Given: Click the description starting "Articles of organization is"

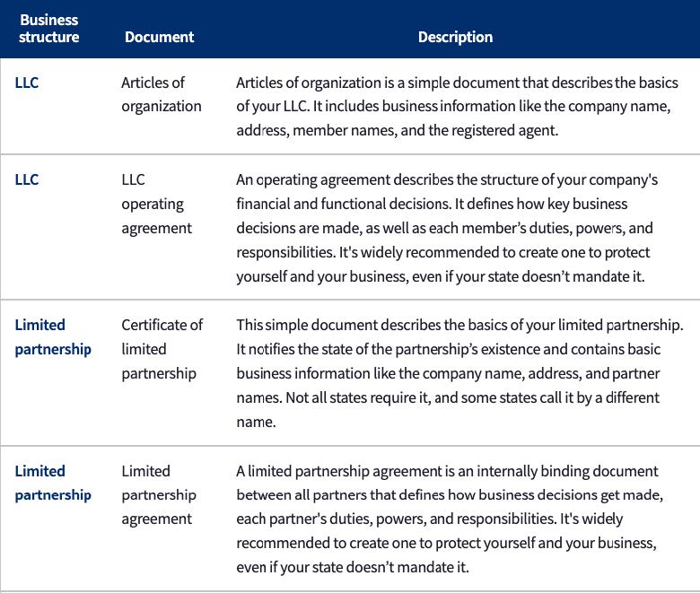Looking at the screenshot, I should pos(457,106).
